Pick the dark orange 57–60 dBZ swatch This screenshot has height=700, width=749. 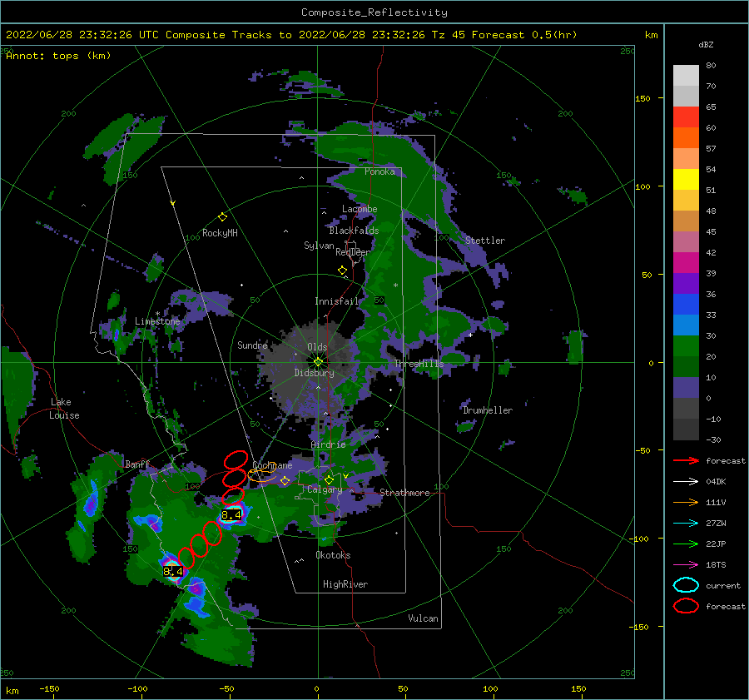click(x=686, y=138)
